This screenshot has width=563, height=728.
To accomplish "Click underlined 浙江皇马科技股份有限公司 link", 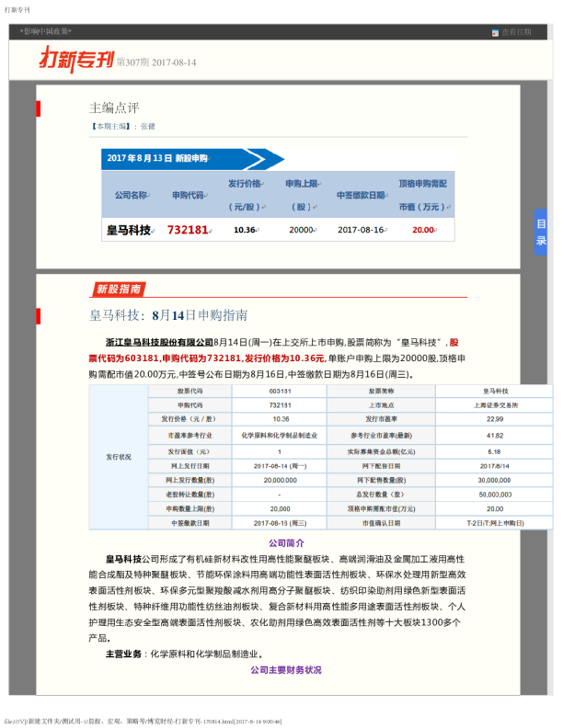I will tap(159, 342).
